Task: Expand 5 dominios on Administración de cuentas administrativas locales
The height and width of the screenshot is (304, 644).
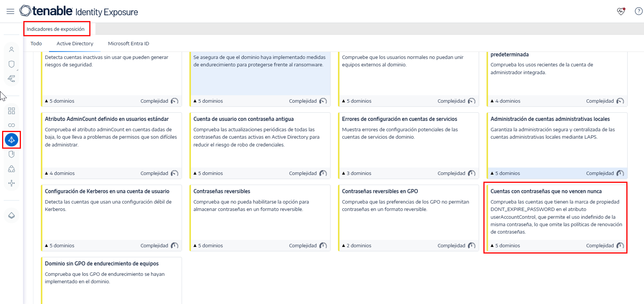Action: click(505, 173)
